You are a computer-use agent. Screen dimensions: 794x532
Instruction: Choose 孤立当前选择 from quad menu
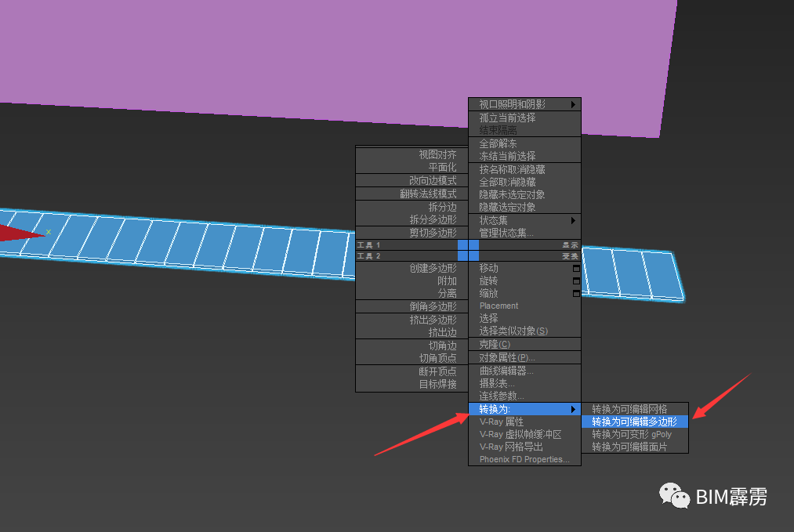[x=524, y=118]
